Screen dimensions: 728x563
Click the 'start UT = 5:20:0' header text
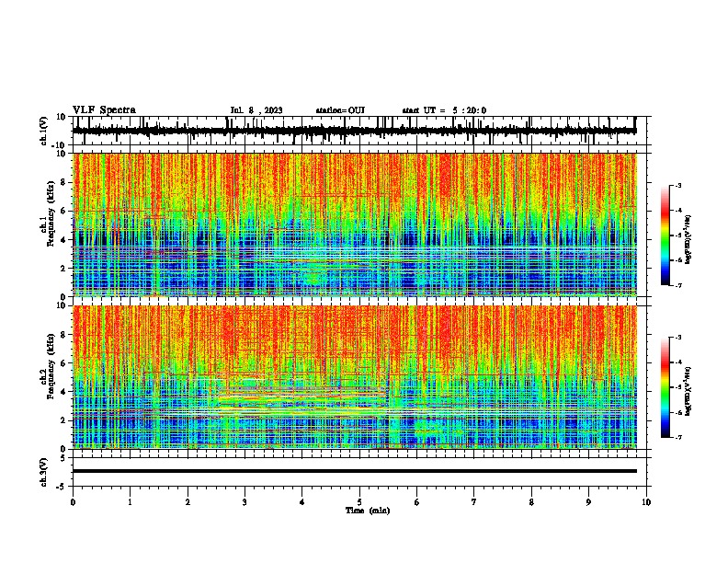[444, 110]
